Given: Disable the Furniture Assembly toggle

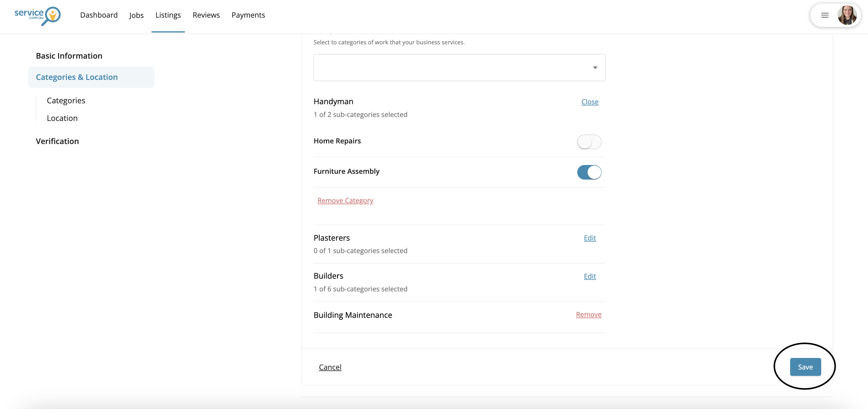Looking at the screenshot, I should tap(589, 172).
